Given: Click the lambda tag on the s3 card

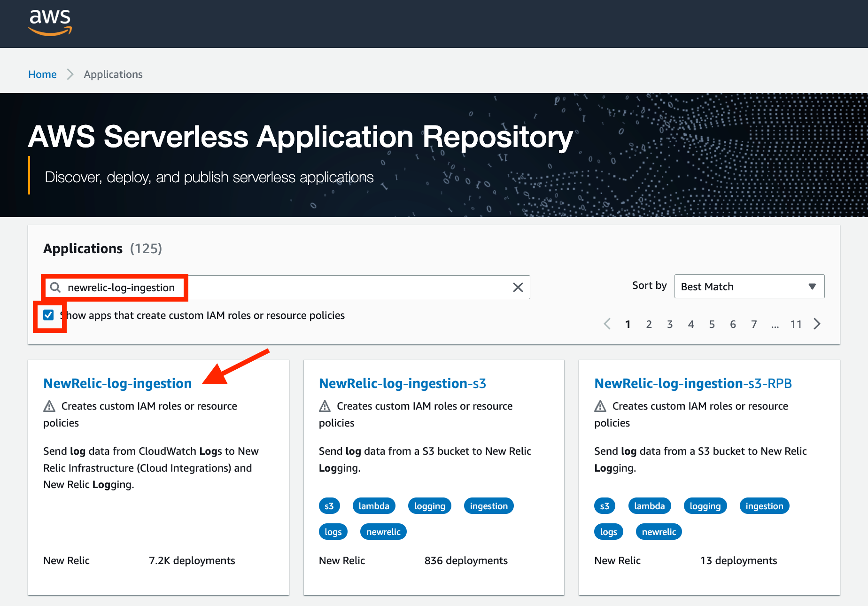Looking at the screenshot, I should tap(374, 505).
